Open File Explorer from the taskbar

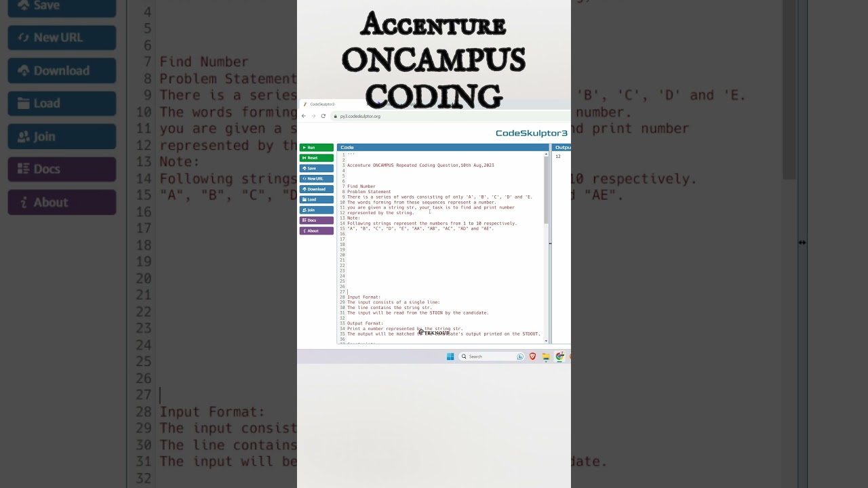pyautogui.click(x=546, y=357)
